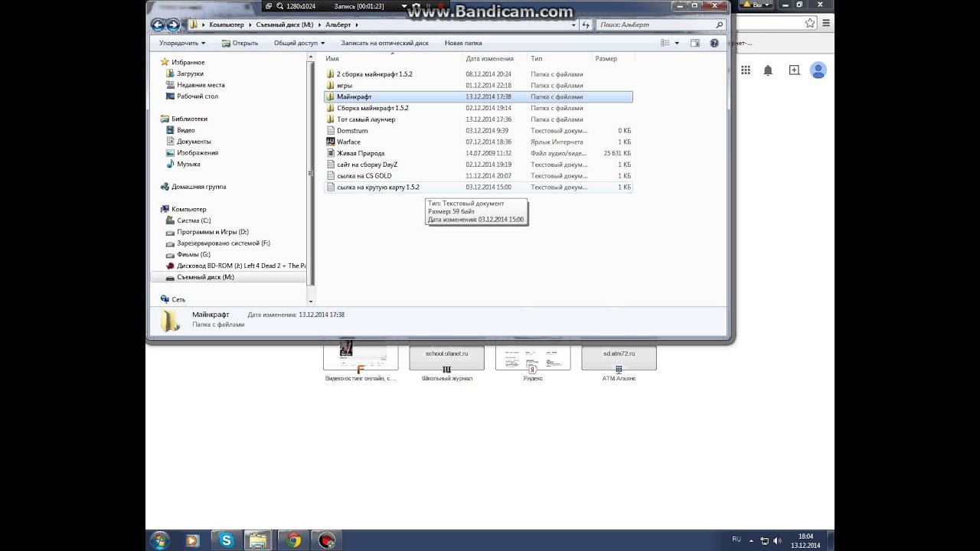Open the Windows Start button

click(x=159, y=540)
